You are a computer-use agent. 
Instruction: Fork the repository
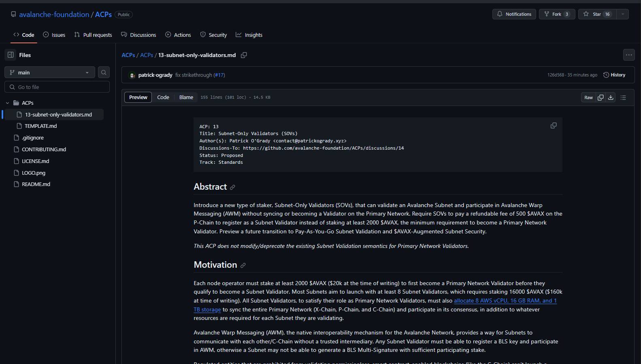[x=557, y=14]
